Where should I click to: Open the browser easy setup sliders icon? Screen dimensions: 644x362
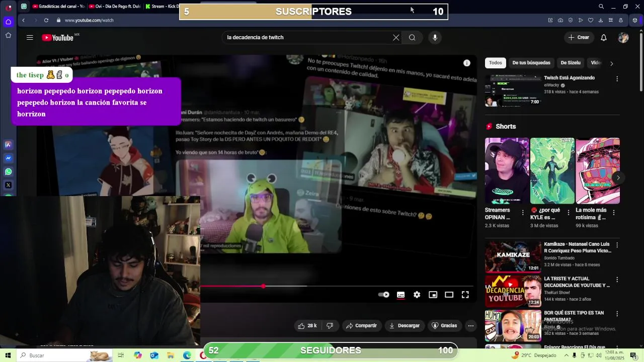(611, 20)
